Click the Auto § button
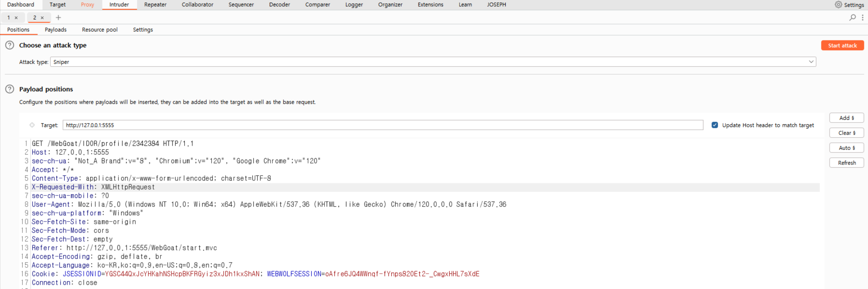Viewport: 868px width, 289px height. (x=846, y=148)
